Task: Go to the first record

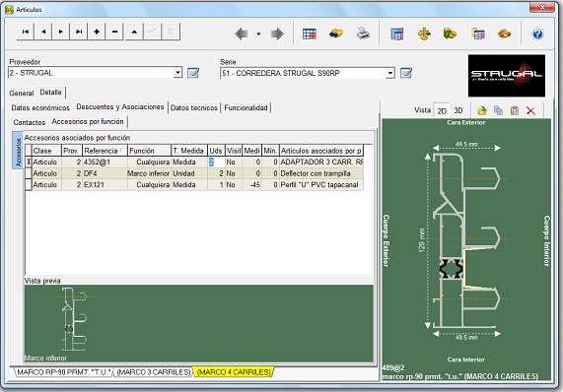Action: tap(25, 32)
